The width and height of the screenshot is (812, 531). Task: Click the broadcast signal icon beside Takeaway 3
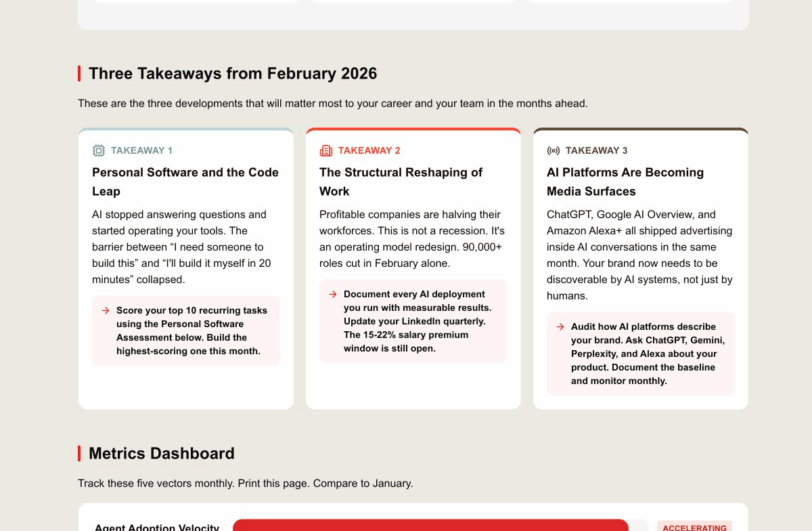pos(554,150)
